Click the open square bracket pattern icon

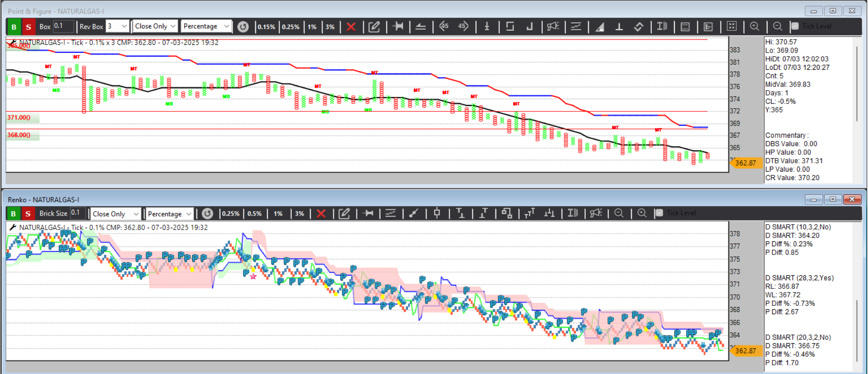[x=510, y=26]
